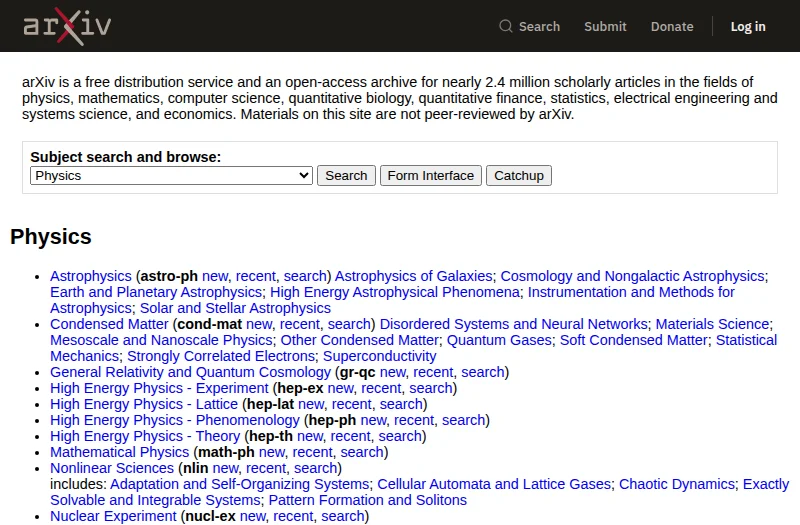
Task: Open Mathematical Physics link
Action: [119, 452]
